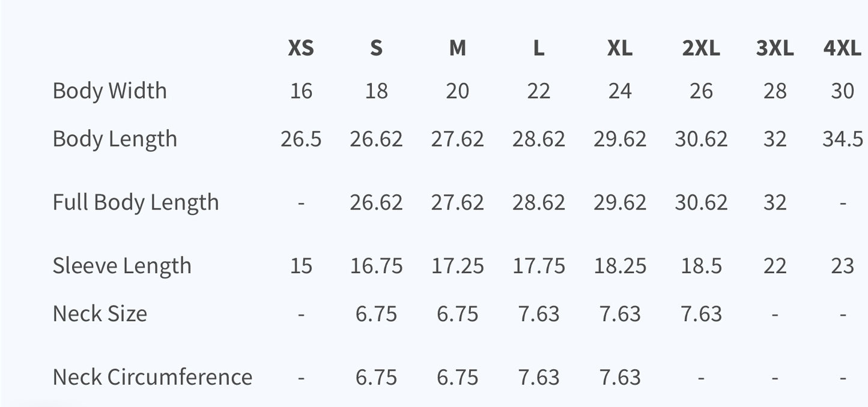The image size is (868, 407).
Task: Select the Neck Circumference row label
Action: pos(153,377)
